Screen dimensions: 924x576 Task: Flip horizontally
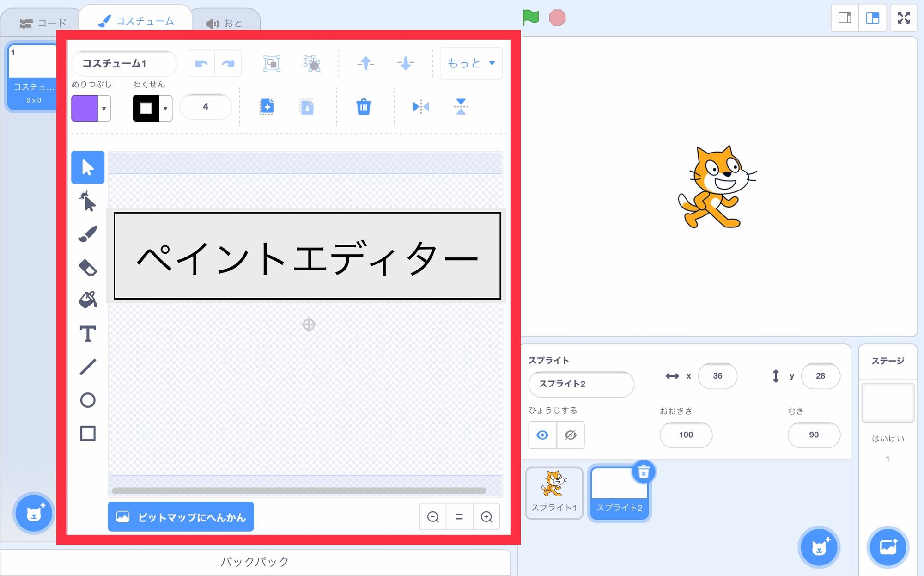click(421, 107)
